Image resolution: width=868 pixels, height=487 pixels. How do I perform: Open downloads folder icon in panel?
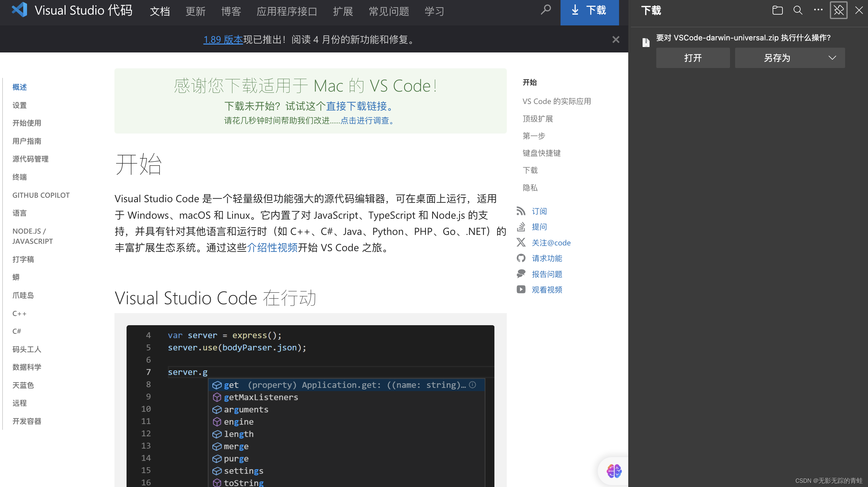777,10
